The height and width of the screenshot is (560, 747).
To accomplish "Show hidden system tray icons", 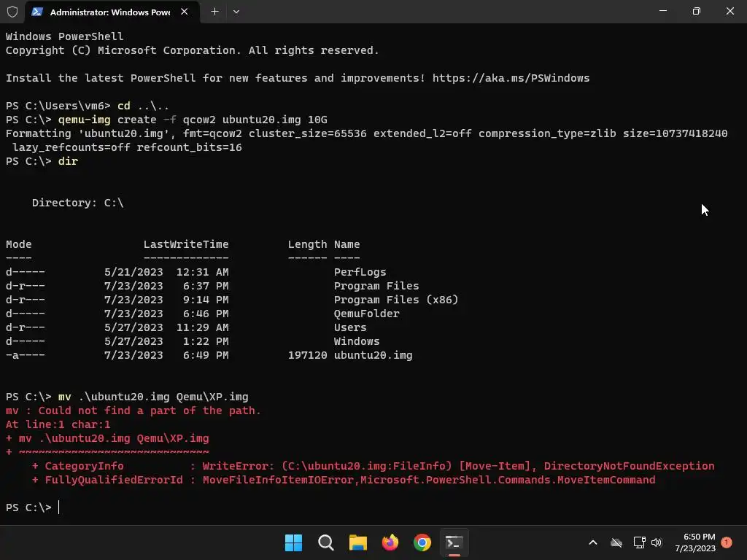I will [593, 542].
